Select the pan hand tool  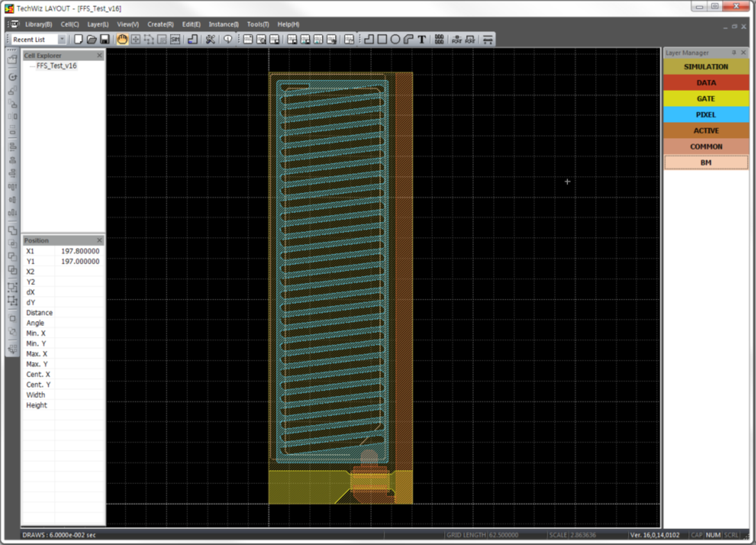pos(122,40)
